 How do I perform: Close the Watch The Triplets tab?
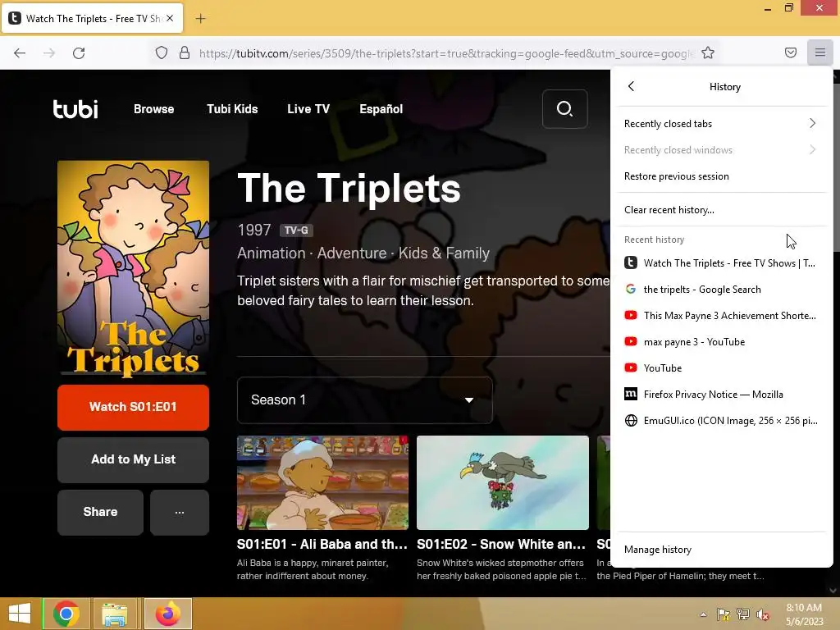[x=170, y=18]
